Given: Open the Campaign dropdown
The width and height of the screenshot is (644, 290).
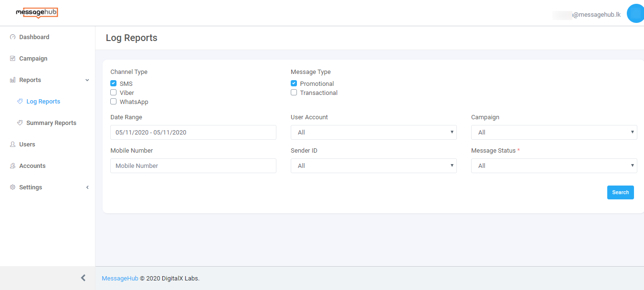Looking at the screenshot, I should [x=554, y=132].
